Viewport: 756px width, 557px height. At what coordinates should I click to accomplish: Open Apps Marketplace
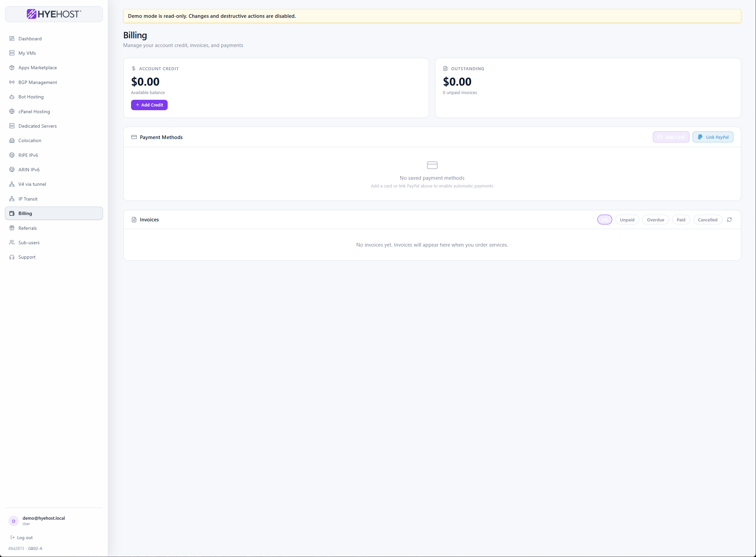[54, 68]
